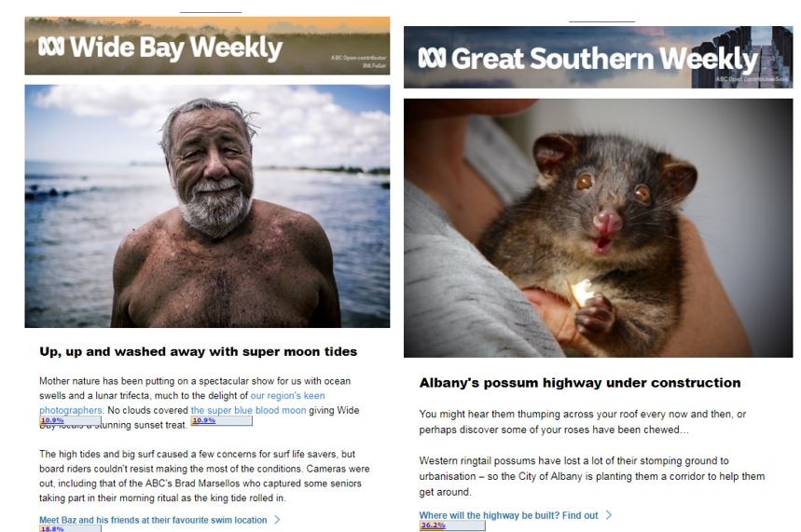Screen dimensions: 801x532
Task: Open the bearded swimmer photo
Action: [x=207, y=206]
